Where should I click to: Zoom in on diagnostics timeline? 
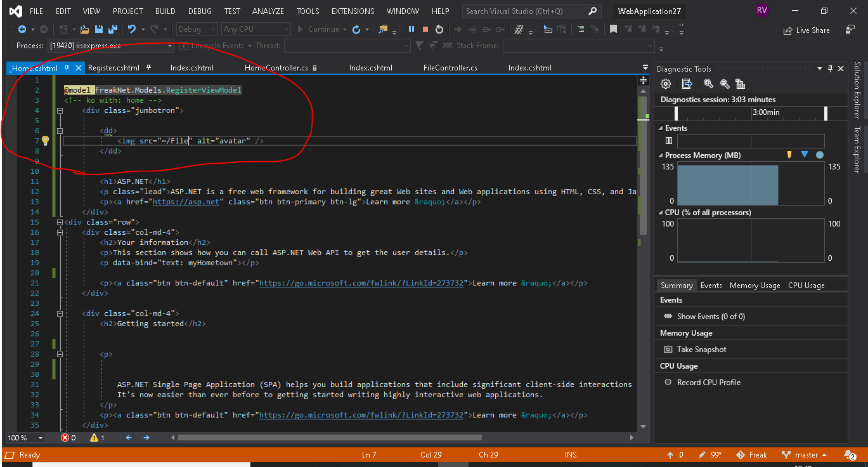click(708, 84)
